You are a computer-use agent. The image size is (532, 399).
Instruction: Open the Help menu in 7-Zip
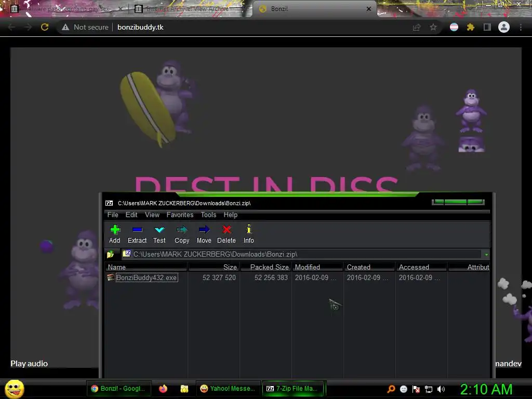(230, 215)
